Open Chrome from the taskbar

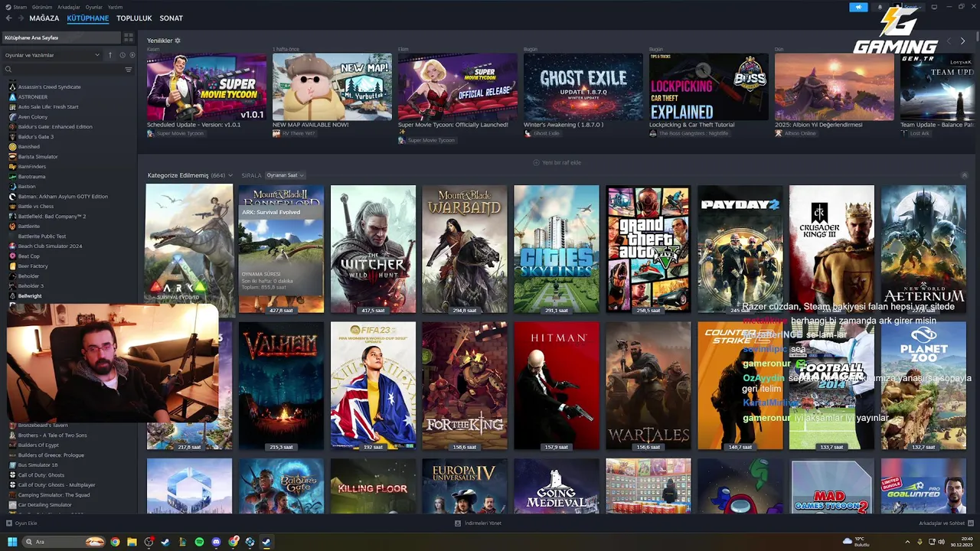(x=115, y=542)
